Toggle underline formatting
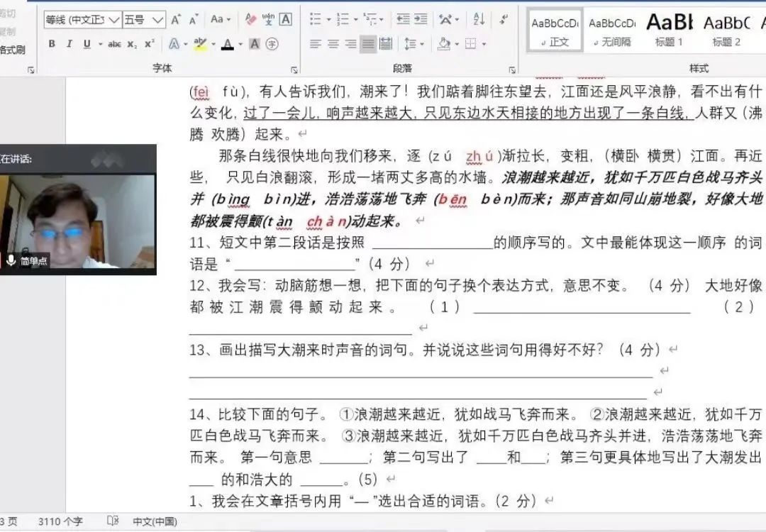Image resolution: width=766 pixels, height=532 pixels. (87, 44)
